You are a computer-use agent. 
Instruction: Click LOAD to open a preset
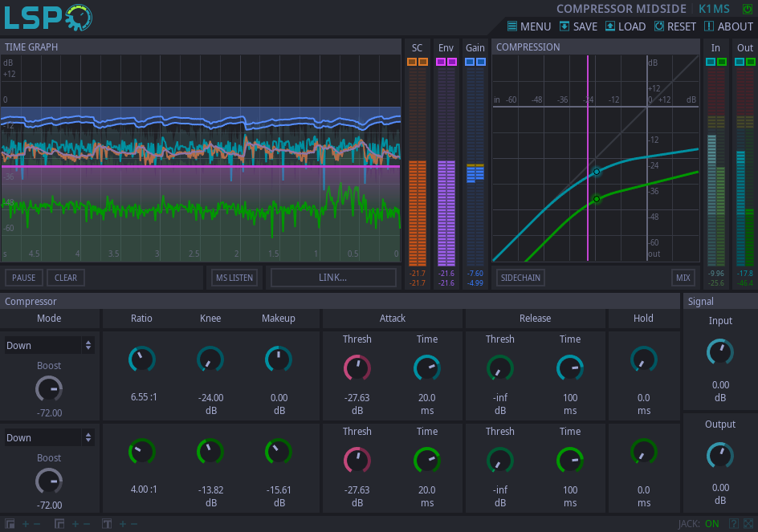(625, 26)
